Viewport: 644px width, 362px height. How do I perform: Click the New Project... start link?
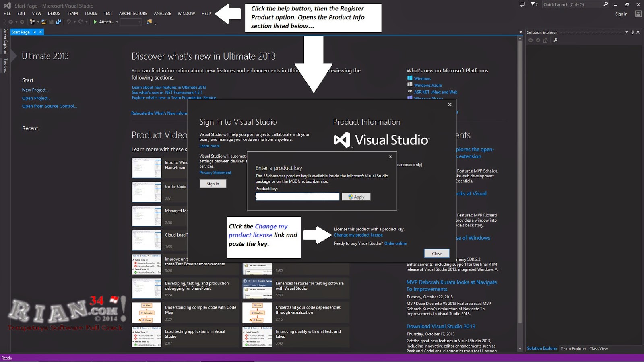point(35,90)
